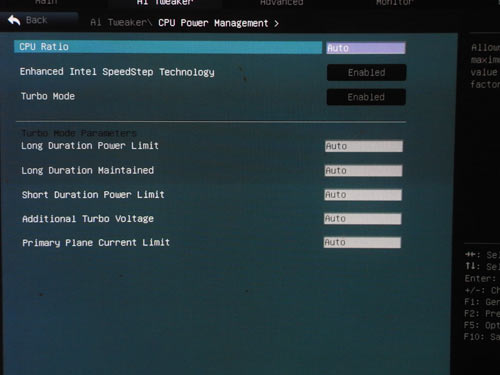
Task: Click the F2 previous values hint
Action: point(482,314)
